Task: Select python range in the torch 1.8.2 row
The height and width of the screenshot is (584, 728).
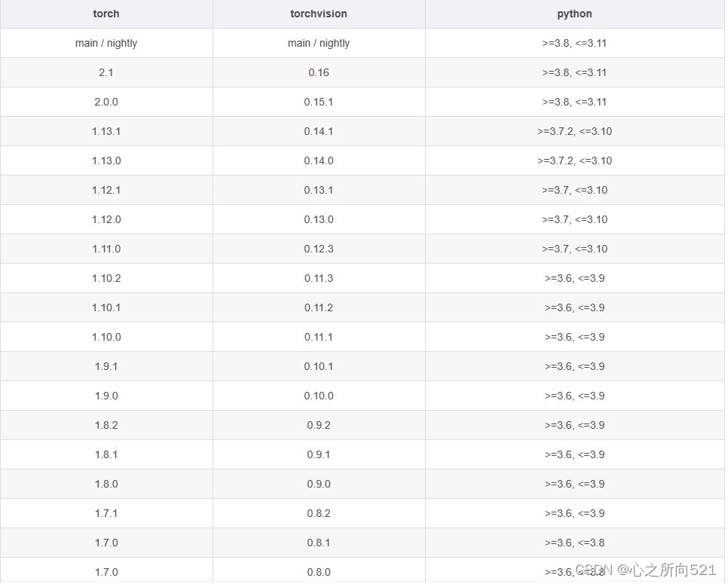Action: [x=575, y=425]
